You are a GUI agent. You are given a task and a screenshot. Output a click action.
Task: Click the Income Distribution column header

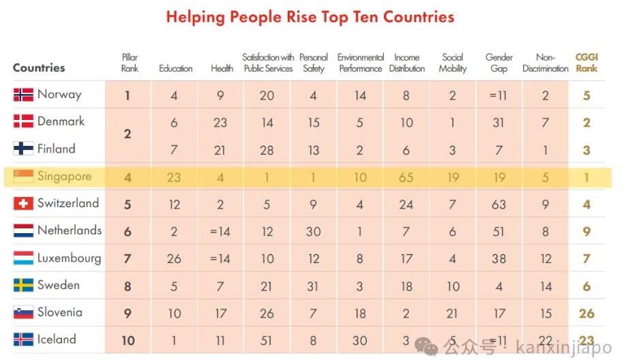point(406,63)
